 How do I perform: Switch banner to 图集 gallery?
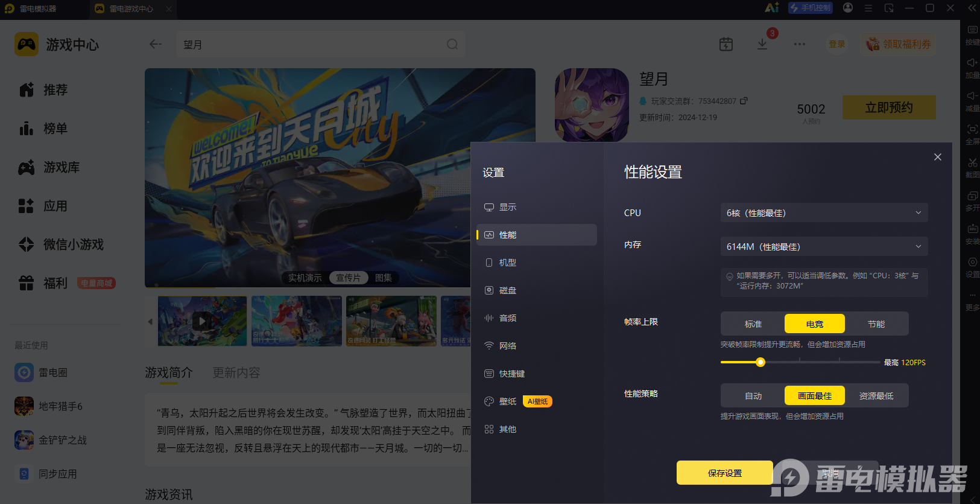384,278
